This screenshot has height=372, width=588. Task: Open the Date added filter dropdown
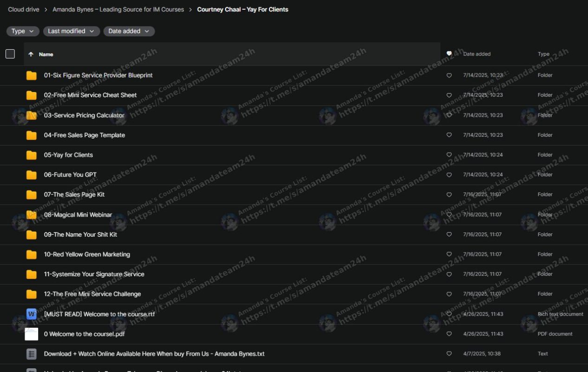point(129,31)
